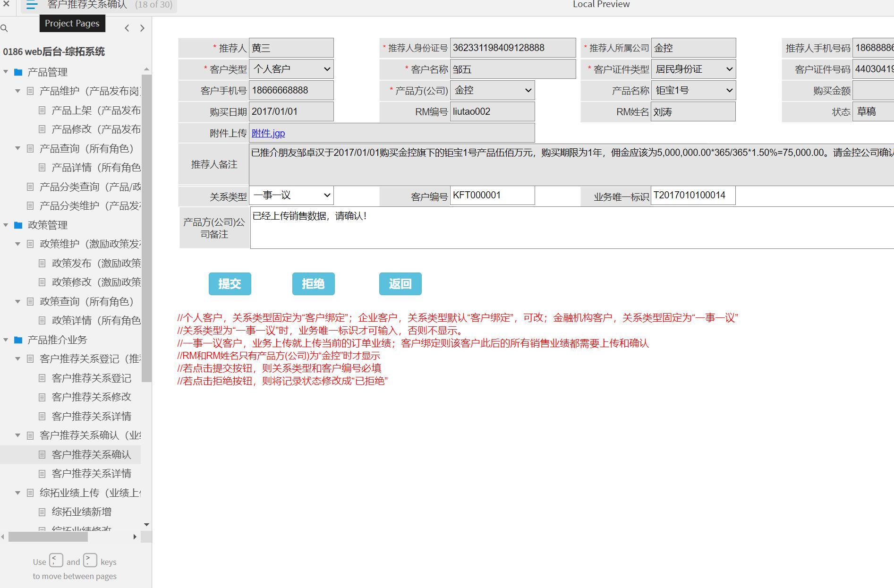
Task: Click the 推荐人所属公司 field with 金控
Action: [x=693, y=48]
